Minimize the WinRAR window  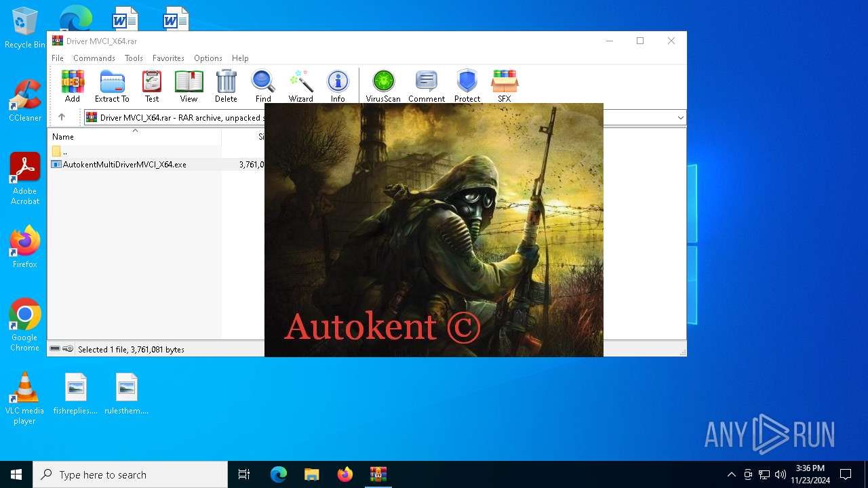pyautogui.click(x=609, y=41)
